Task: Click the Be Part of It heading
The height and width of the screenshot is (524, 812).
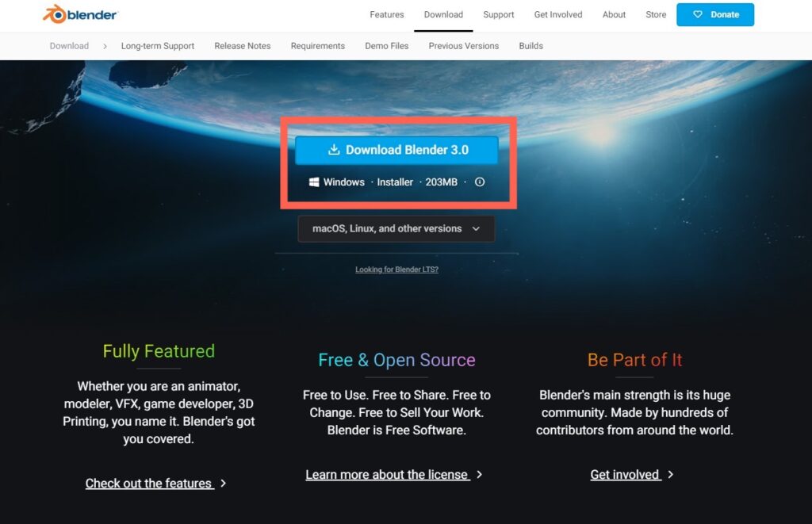Action: 634,360
